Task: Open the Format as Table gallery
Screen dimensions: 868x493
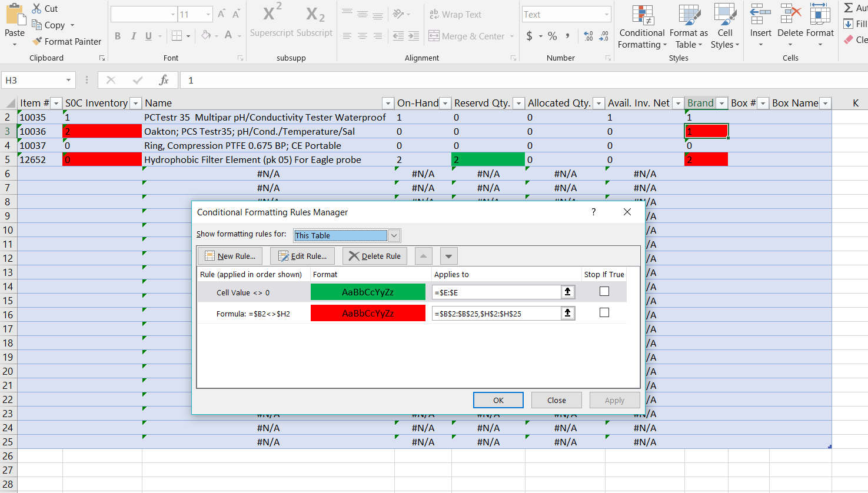Action: [688, 26]
